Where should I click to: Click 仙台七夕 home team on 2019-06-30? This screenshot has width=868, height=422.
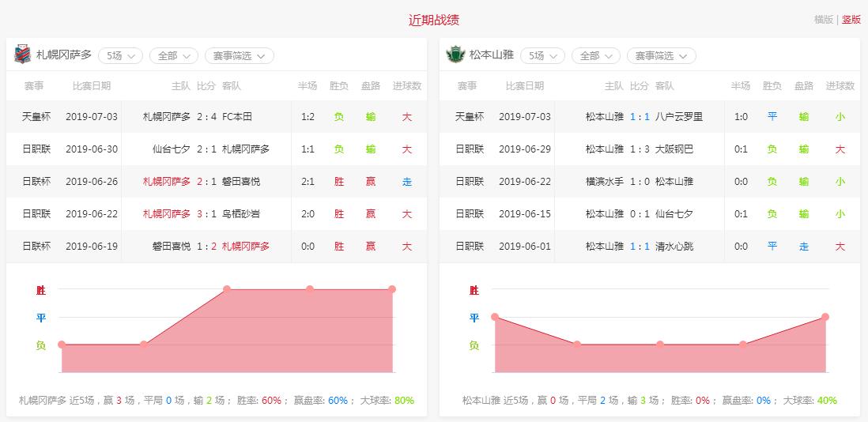click(172, 149)
